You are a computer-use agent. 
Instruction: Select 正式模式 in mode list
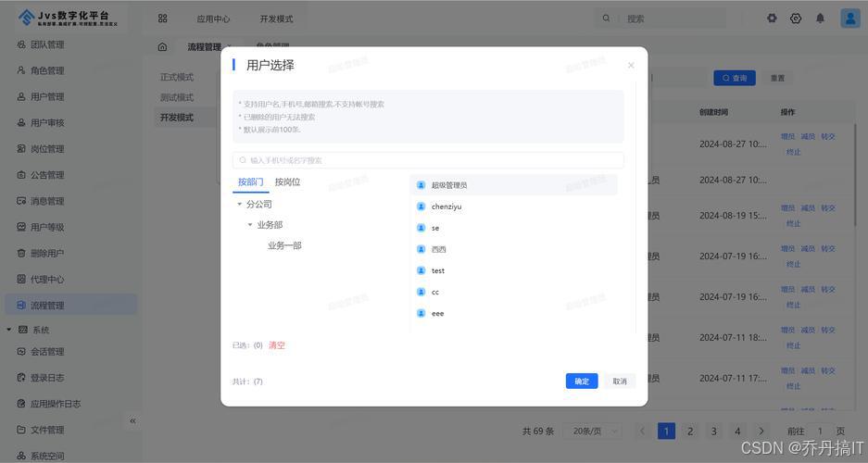(177, 77)
